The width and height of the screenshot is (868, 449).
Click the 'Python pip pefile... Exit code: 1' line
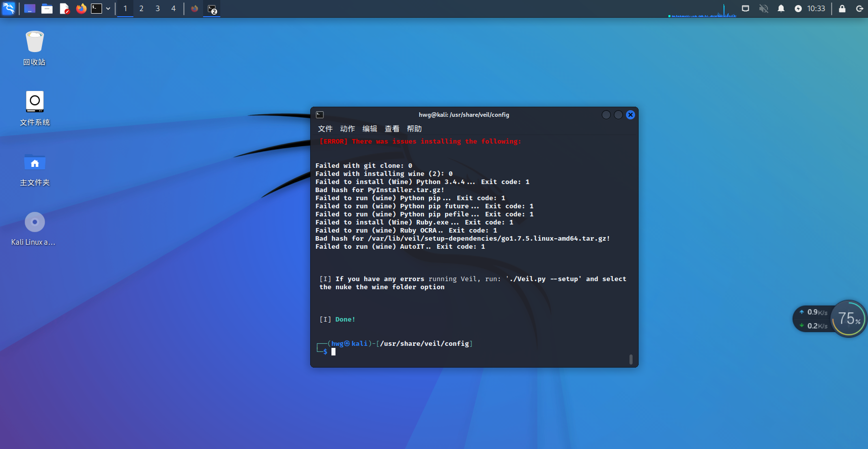[424, 214]
